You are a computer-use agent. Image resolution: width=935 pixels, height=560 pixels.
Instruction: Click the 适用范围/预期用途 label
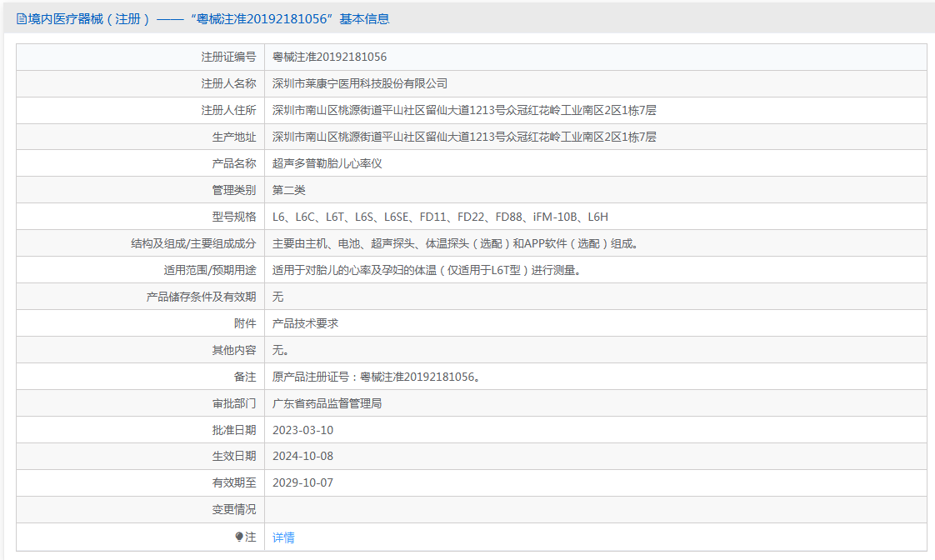pos(210,270)
